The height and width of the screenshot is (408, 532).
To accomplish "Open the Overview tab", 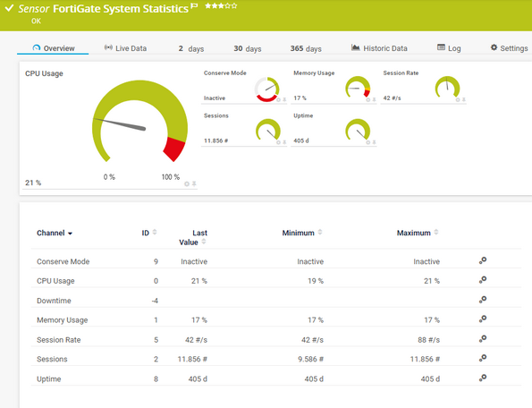I will pos(54,48).
